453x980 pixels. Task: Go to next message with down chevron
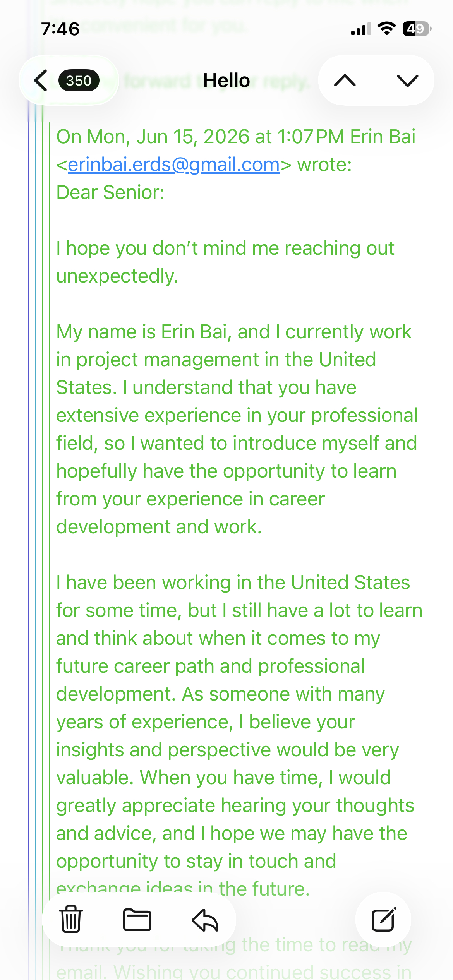(408, 81)
